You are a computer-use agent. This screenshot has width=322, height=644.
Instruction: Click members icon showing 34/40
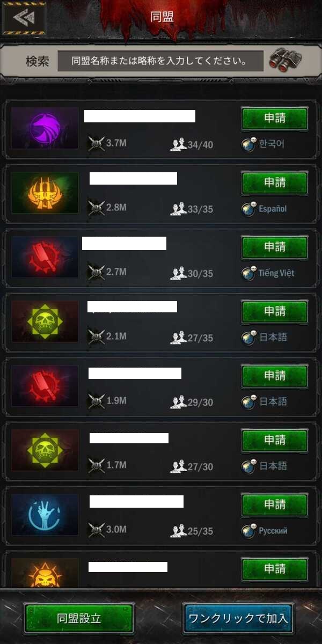[178, 144]
